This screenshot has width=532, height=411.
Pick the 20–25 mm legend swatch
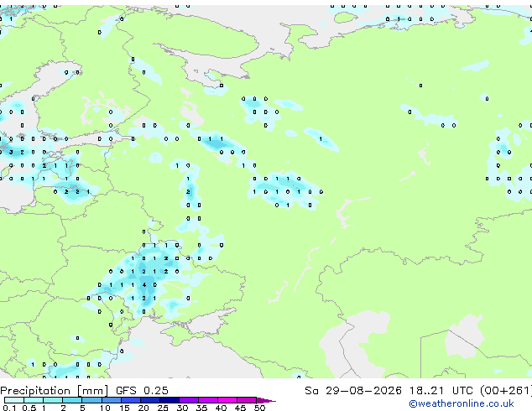pos(149,400)
